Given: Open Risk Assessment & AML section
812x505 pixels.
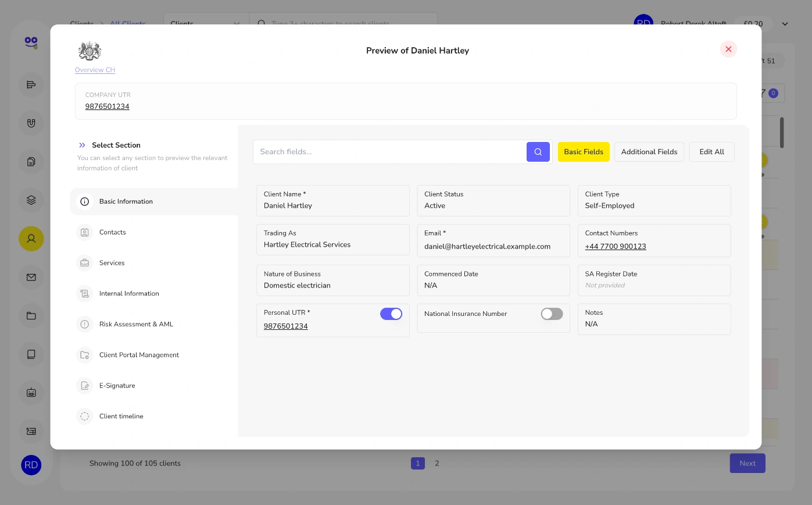Looking at the screenshot, I should click(x=154, y=324).
